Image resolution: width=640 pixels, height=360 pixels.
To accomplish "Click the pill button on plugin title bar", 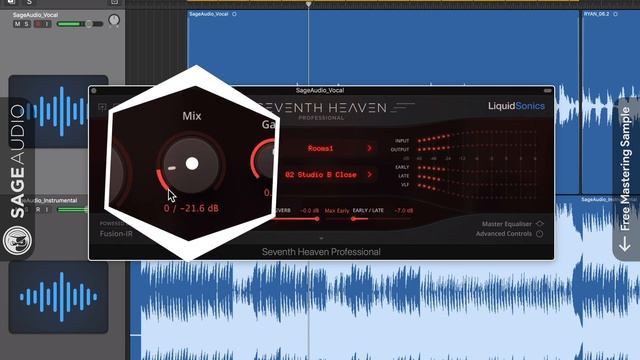I will pyautogui.click(x=548, y=91).
